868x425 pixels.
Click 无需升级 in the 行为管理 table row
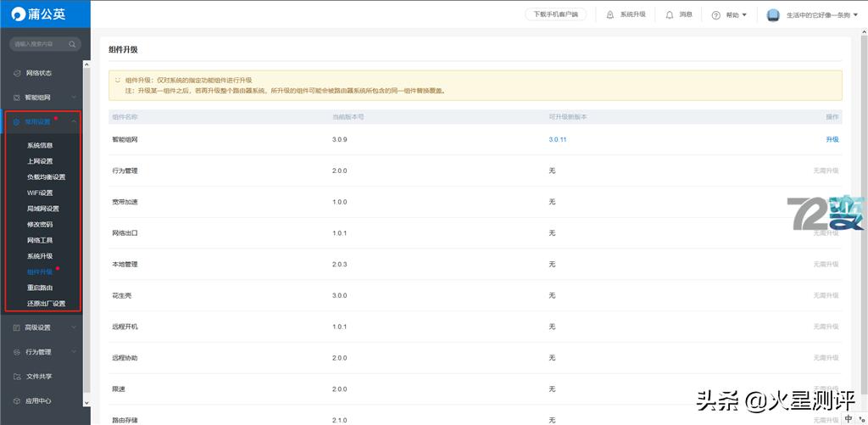click(826, 171)
